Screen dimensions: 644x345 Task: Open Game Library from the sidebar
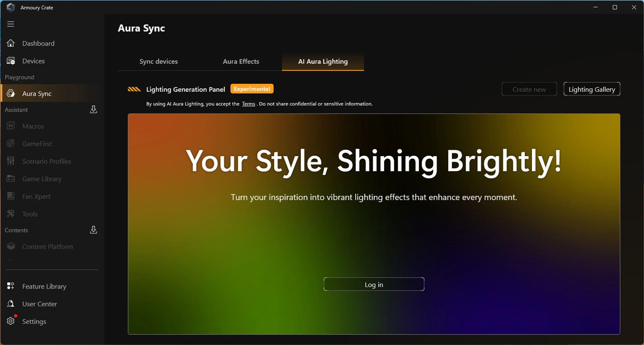[x=52, y=179]
